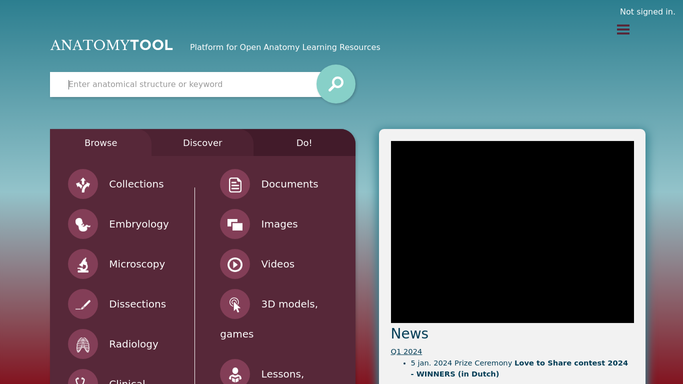The image size is (683, 384).
Task: Open the 3D models, games link
Action: tap(289, 304)
